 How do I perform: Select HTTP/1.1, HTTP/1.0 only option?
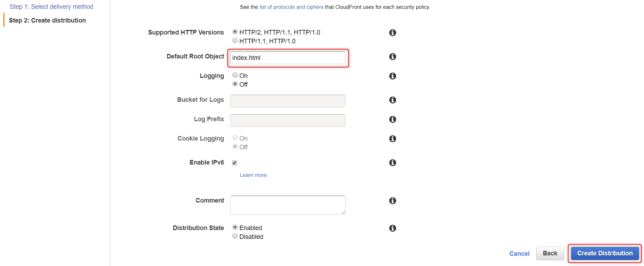point(235,41)
